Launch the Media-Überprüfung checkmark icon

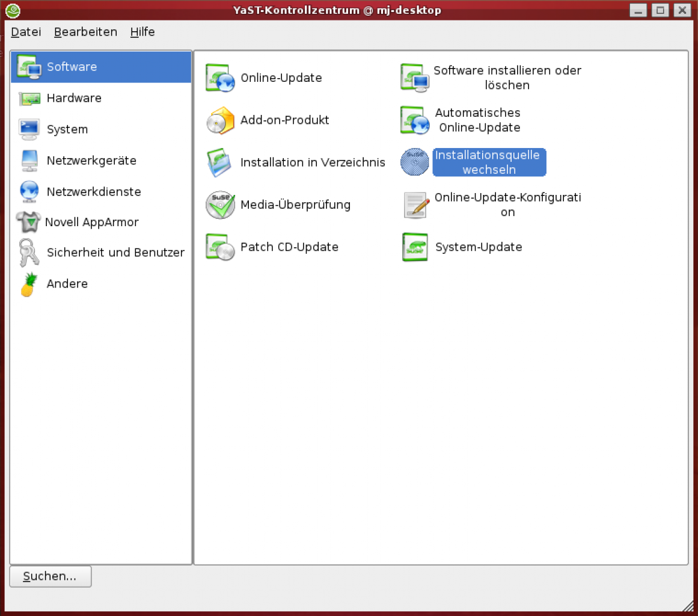(220, 205)
